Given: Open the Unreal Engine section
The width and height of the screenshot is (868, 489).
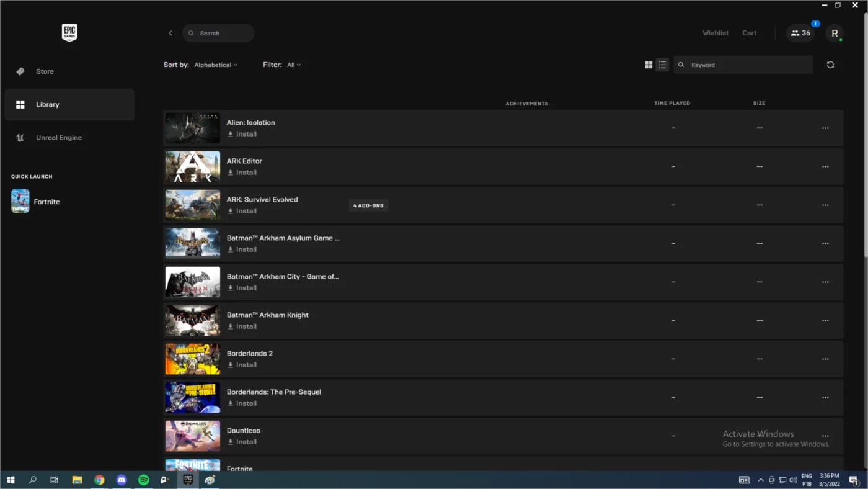Looking at the screenshot, I should 69,137.
